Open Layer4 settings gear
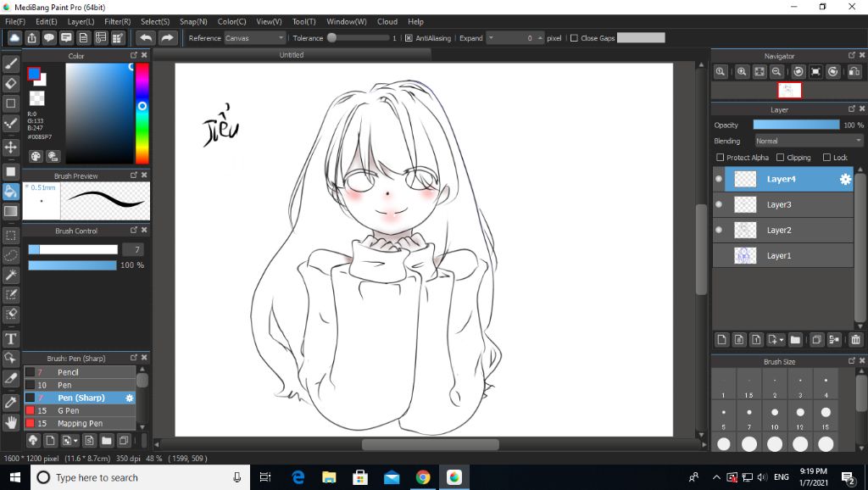Viewport: 868px width, 490px height. point(845,179)
